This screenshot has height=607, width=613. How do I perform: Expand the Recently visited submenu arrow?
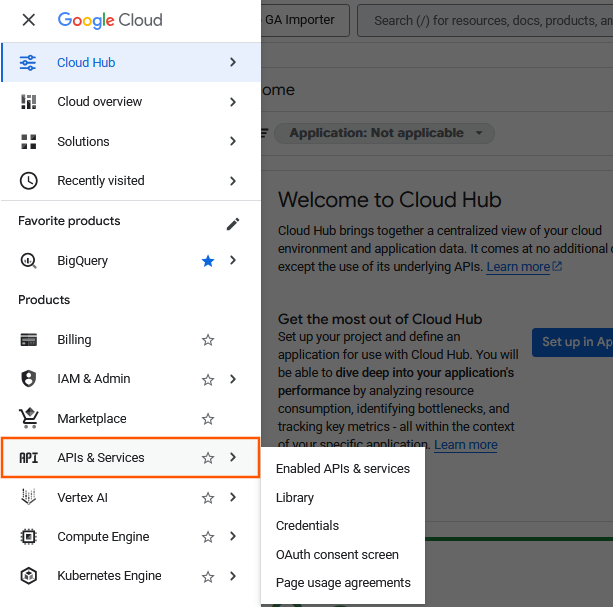coord(233,181)
